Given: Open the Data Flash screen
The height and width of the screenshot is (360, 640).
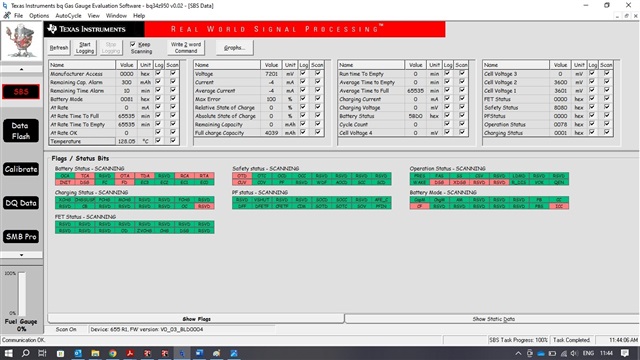Looking at the screenshot, I should click(21, 131).
